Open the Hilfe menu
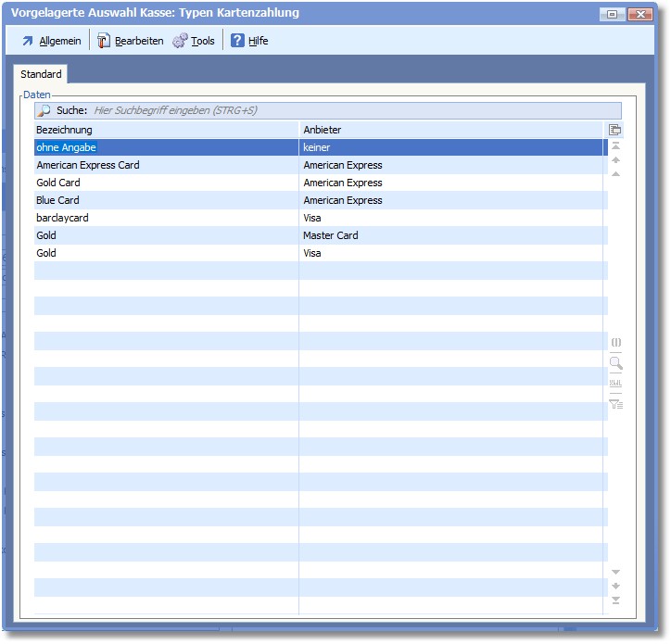Viewport: 671px width, 644px height. [249, 41]
